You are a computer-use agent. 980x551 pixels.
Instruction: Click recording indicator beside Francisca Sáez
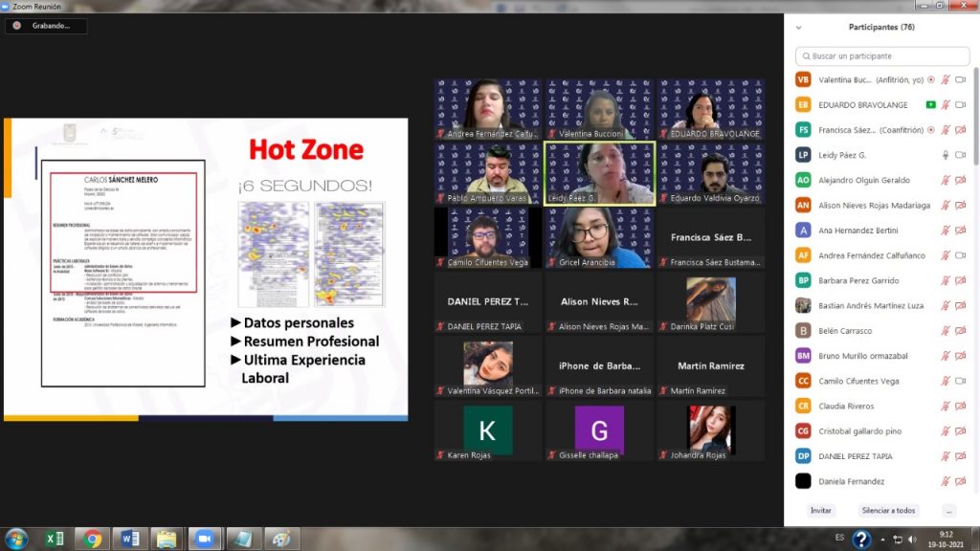pyautogui.click(x=930, y=130)
